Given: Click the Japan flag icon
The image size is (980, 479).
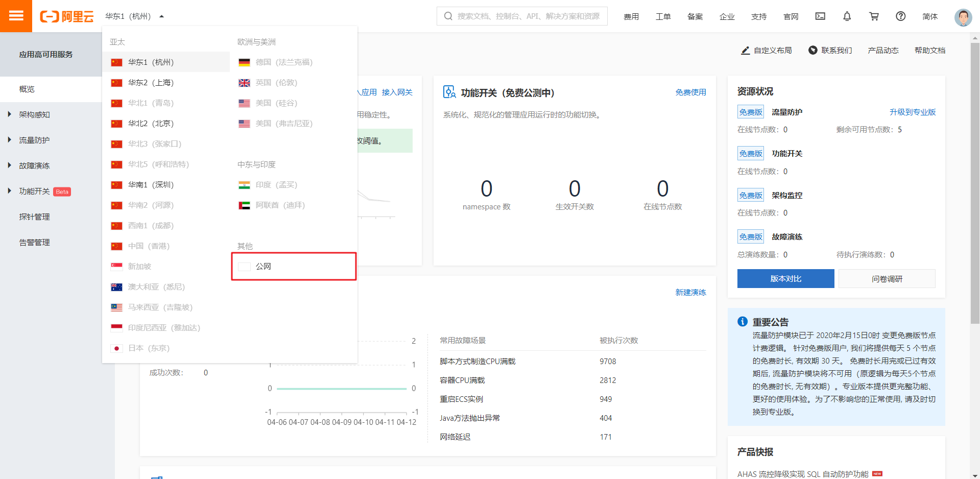Looking at the screenshot, I should [117, 348].
